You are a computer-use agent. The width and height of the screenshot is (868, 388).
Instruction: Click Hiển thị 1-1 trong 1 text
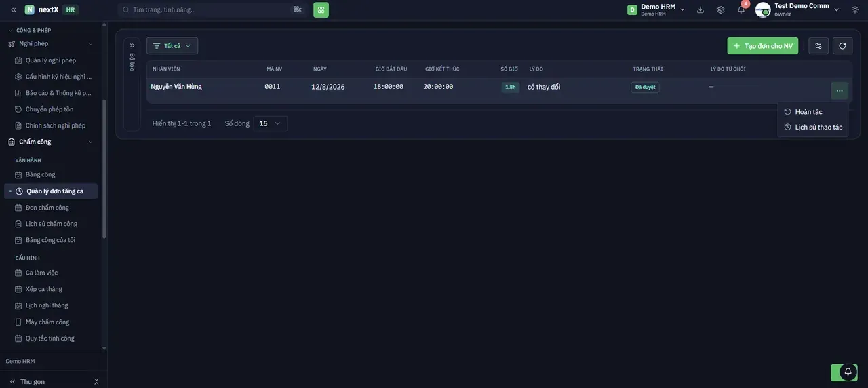182,123
